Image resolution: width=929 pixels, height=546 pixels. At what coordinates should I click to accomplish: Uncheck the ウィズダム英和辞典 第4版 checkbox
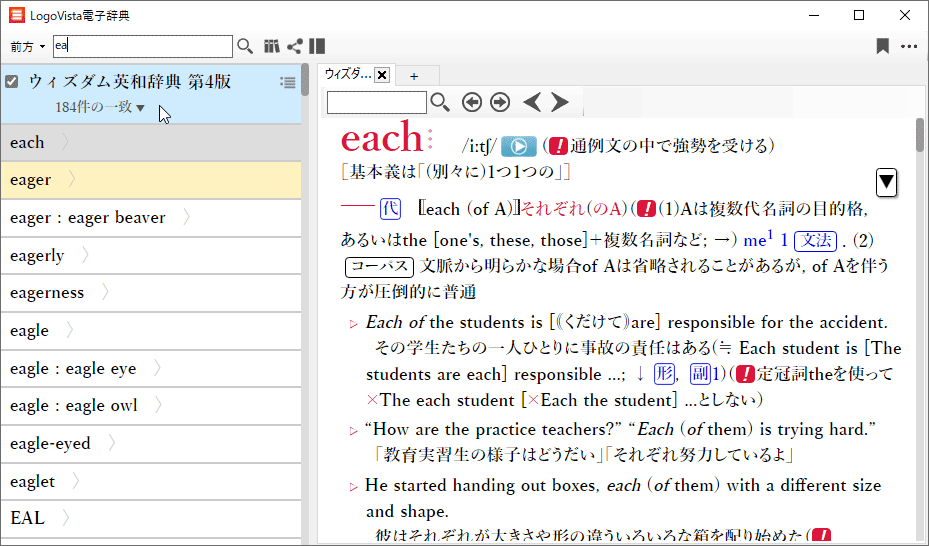12,82
